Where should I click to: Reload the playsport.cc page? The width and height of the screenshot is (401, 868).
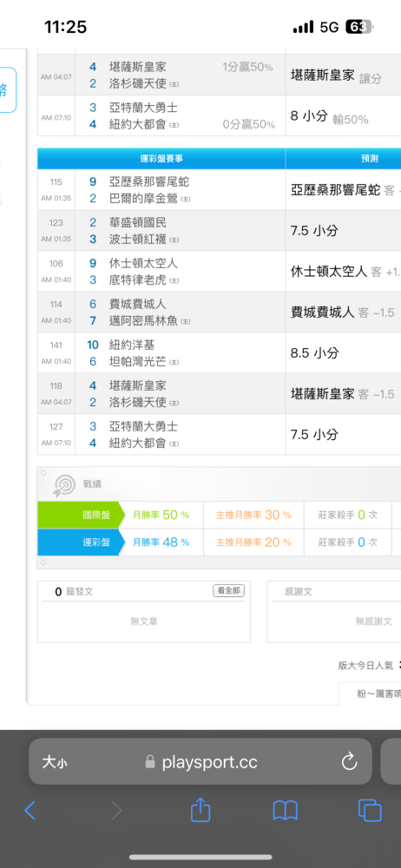[x=349, y=762]
